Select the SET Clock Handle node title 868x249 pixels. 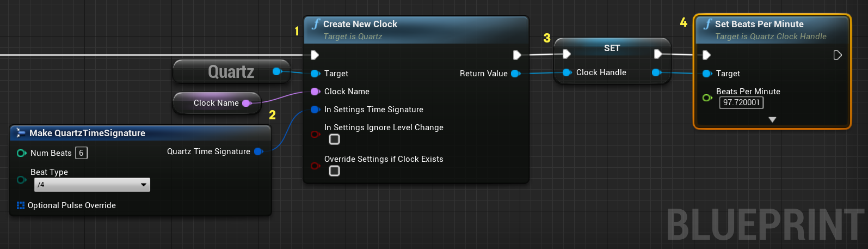(612, 48)
